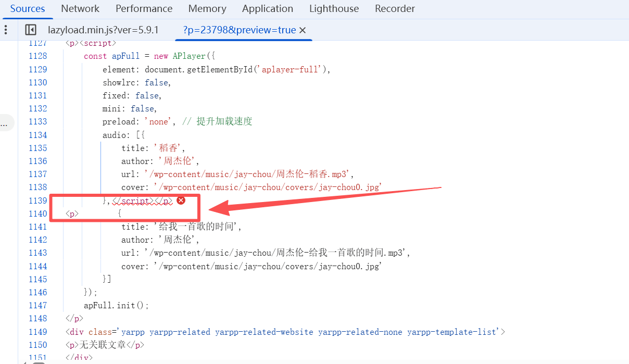The width and height of the screenshot is (629, 364).
Task: Click line number 1149 in the gutter
Action: coord(37,332)
